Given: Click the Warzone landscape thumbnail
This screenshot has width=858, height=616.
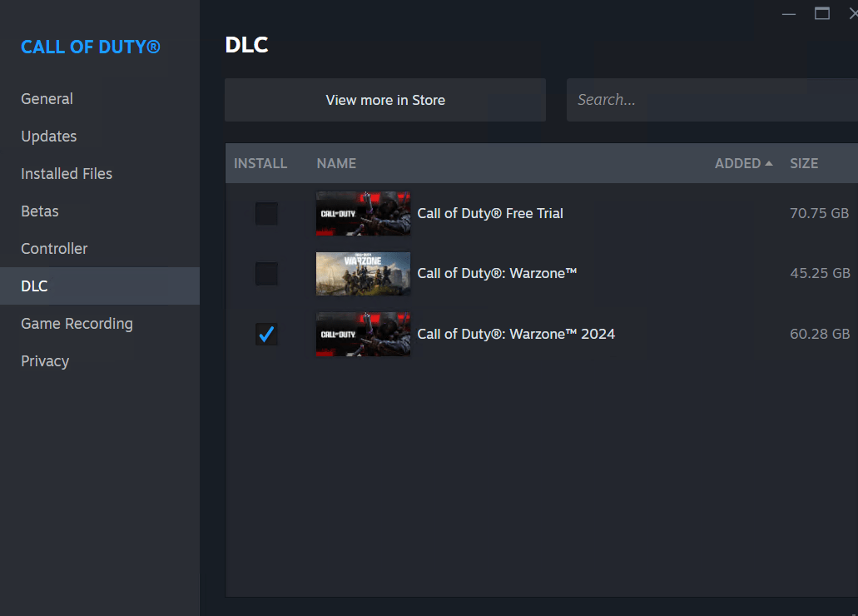Looking at the screenshot, I should pos(364,273).
